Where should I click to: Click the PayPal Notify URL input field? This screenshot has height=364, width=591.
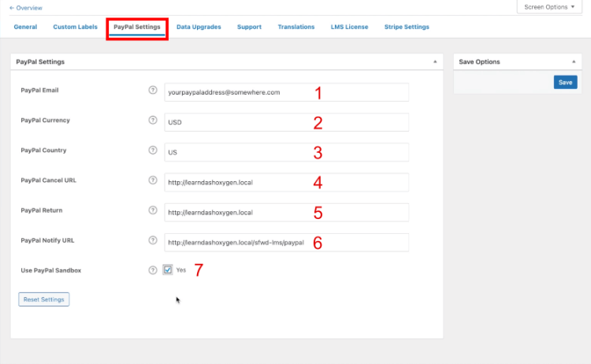click(287, 243)
